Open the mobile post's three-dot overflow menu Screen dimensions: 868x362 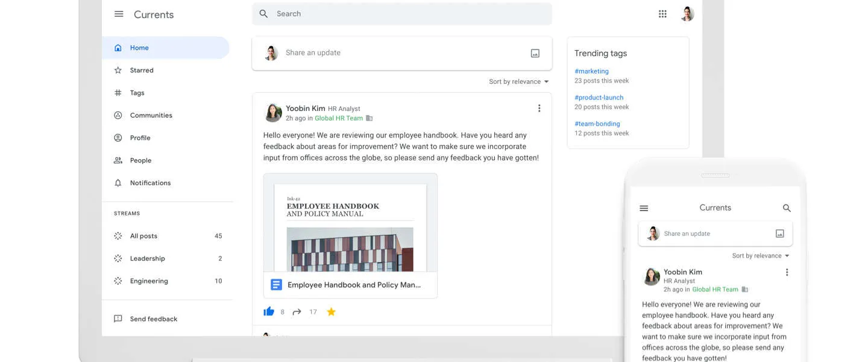click(787, 273)
